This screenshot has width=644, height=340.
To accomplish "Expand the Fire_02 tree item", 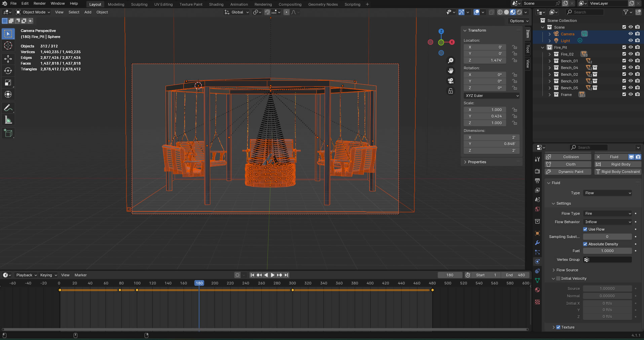I will [550, 54].
